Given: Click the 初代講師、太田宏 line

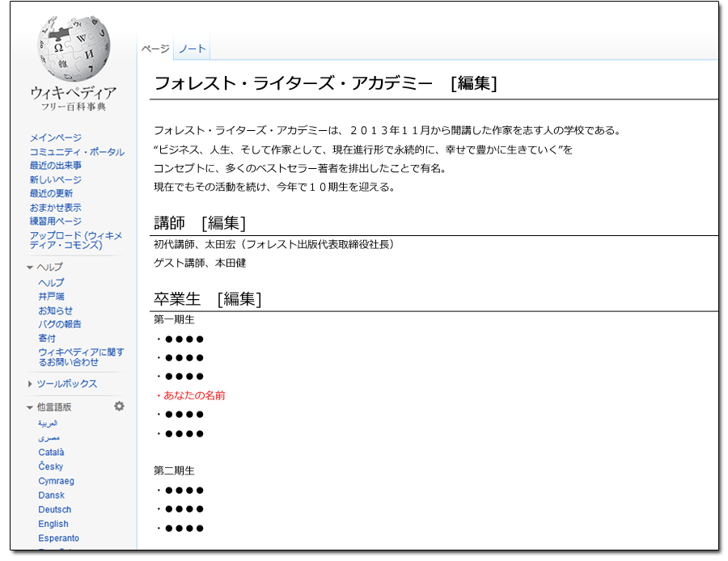Looking at the screenshot, I should pos(274,244).
